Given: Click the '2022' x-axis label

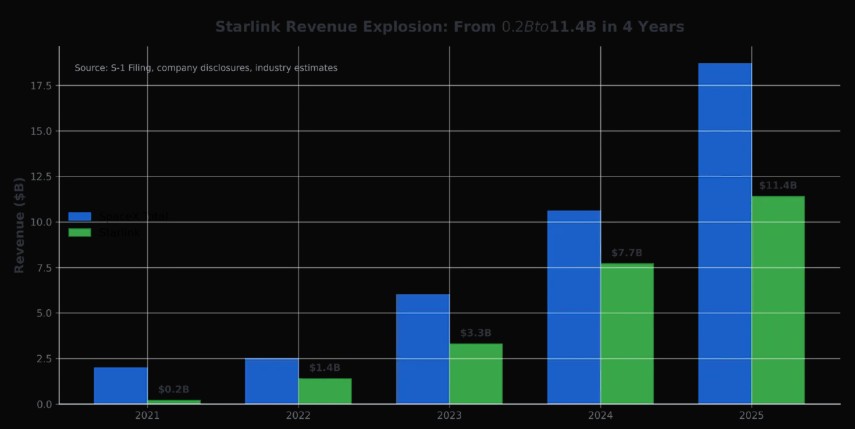Looking at the screenshot, I should 298,415.
